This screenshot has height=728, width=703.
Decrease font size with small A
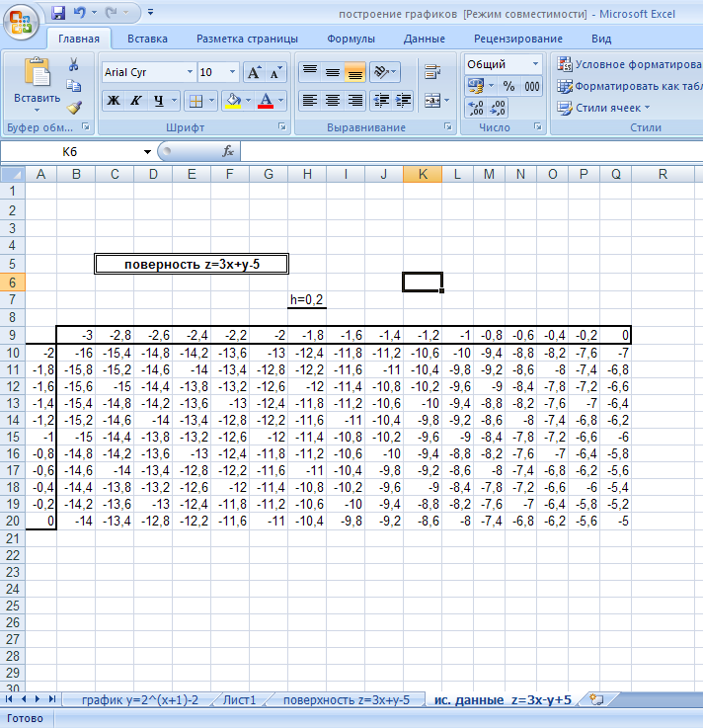(x=276, y=72)
